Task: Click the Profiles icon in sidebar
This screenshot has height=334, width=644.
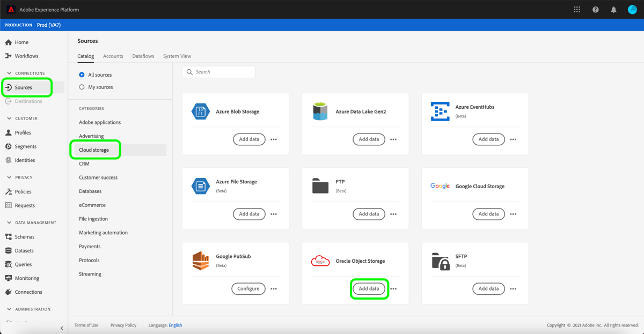Action: point(9,132)
